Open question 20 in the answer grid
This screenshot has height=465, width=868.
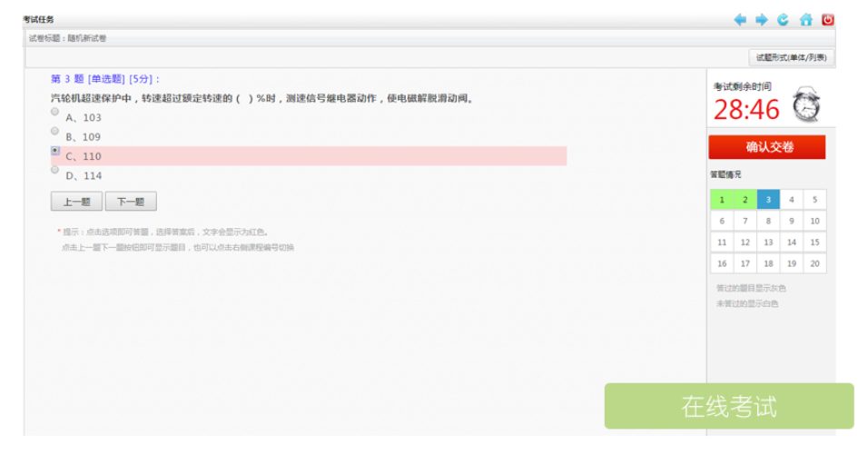click(x=814, y=263)
